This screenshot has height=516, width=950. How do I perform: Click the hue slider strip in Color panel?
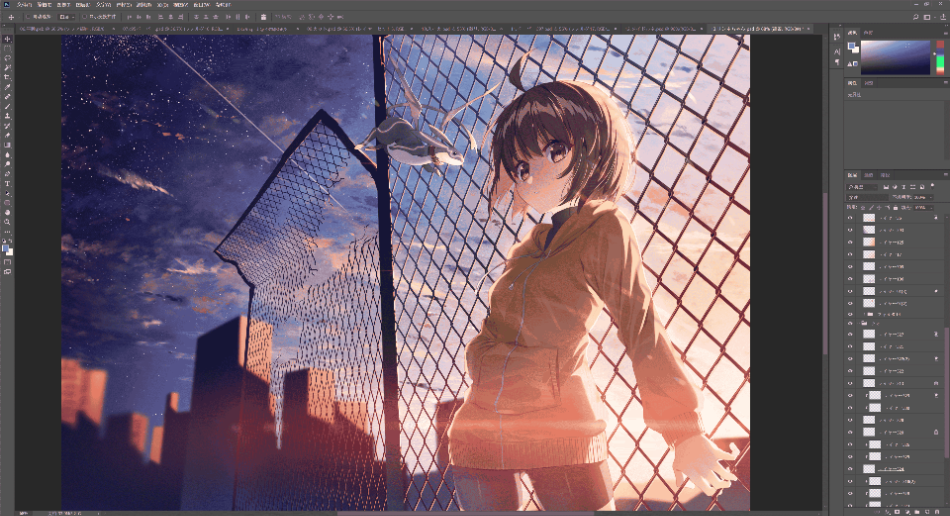[940, 58]
